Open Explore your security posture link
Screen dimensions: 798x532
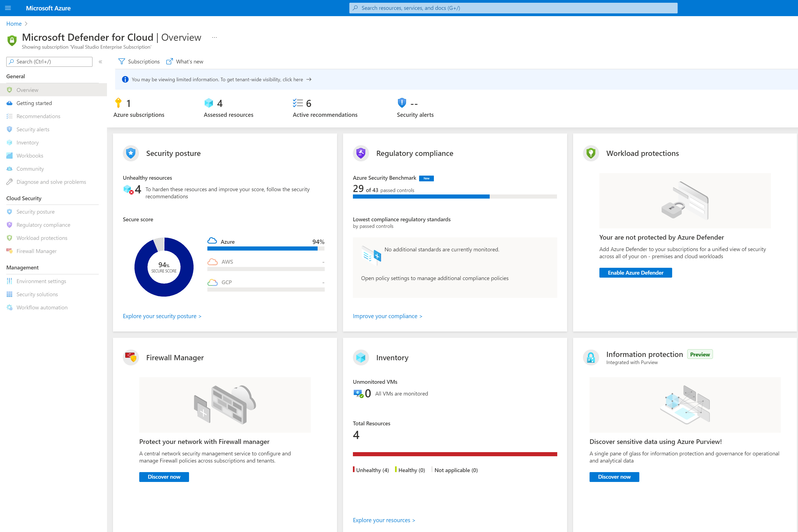(x=162, y=316)
